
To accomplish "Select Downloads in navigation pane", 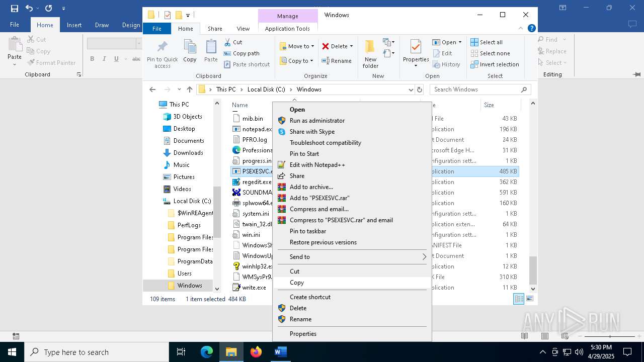I will click(x=188, y=153).
